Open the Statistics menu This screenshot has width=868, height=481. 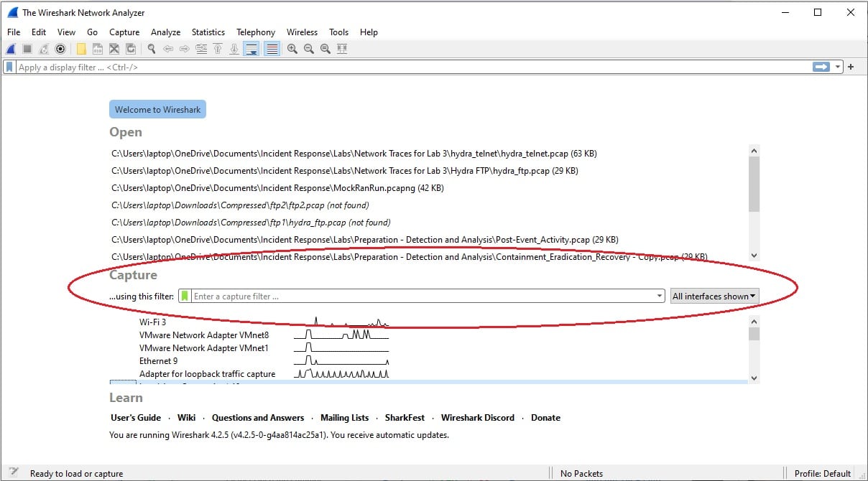208,32
